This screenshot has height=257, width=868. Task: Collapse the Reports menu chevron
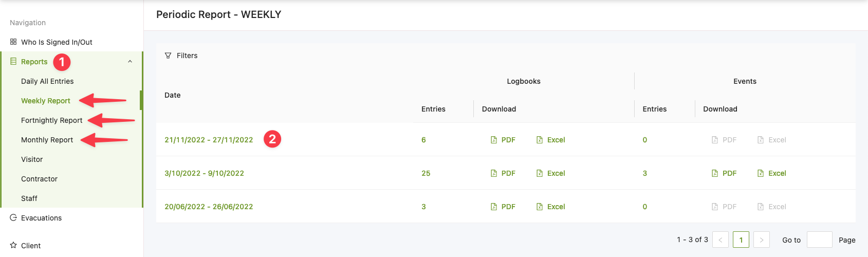pos(130,62)
